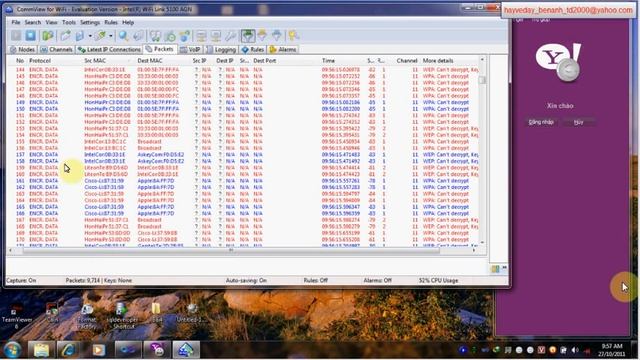Click the packet list vertical scrollbar down arrow
Image resolution: width=640 pixels, height=360 pixels.
point(482,243)
